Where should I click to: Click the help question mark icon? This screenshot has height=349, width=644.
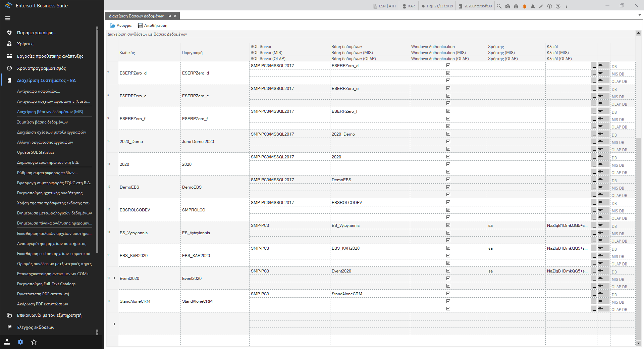(558, 6)
